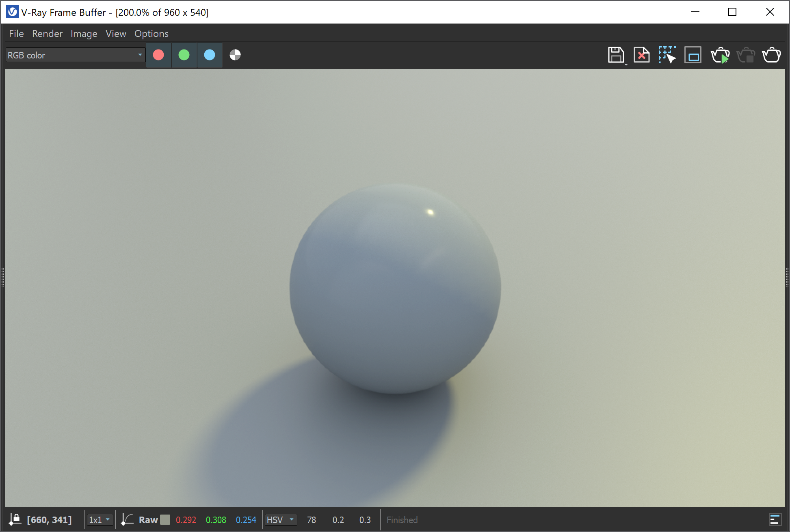The height and width of the screenshot is (532, 790).
Task: Open the Options menu
Action: pos(151,34)
